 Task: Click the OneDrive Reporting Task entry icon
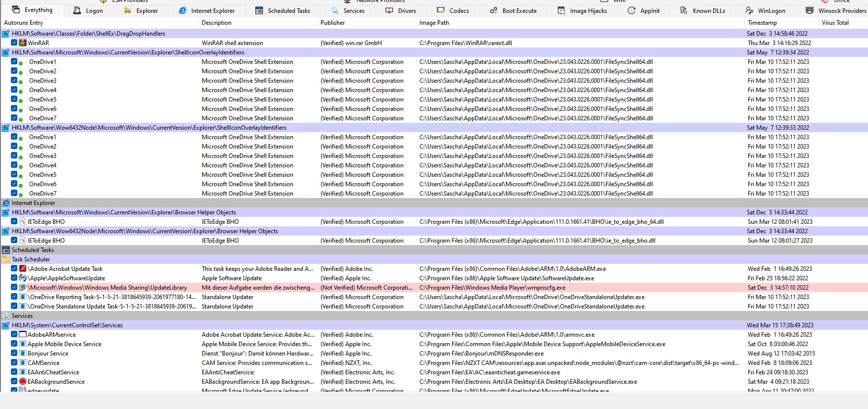22,297
